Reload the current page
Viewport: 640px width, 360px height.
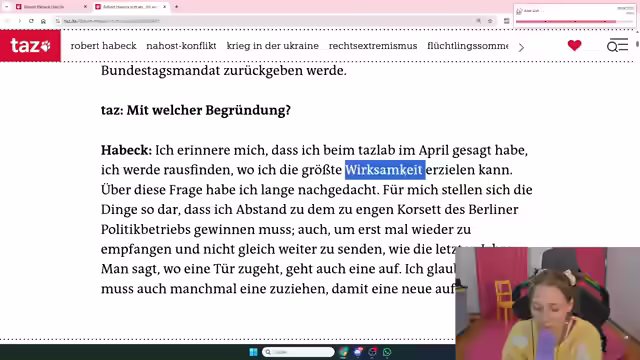[x=31, y=21]
